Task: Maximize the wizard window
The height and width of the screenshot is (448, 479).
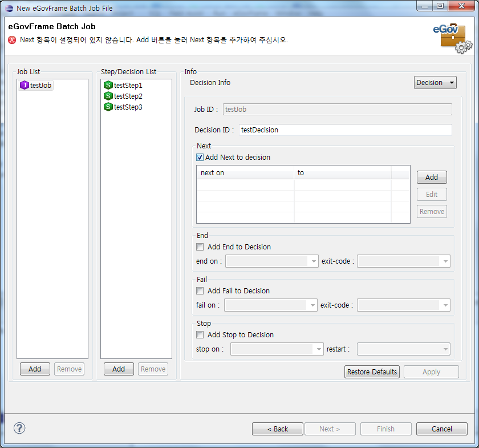Action: [440, 6]
